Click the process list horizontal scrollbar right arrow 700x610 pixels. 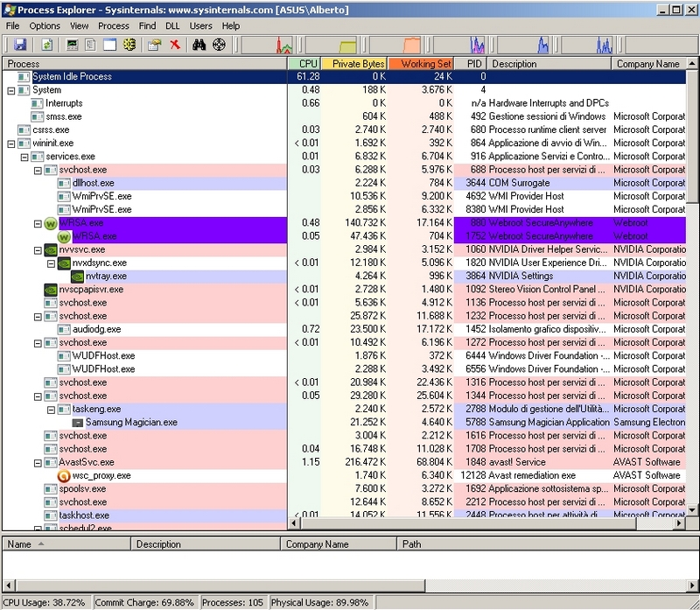[680, 523]
